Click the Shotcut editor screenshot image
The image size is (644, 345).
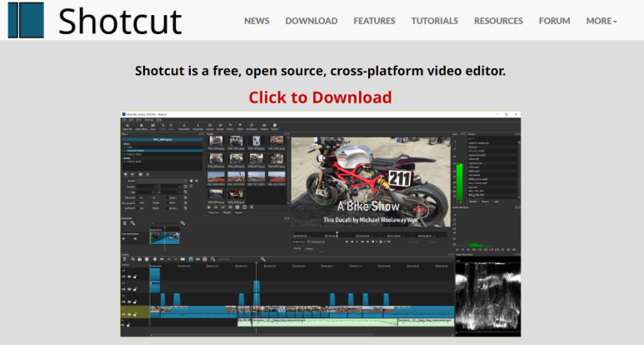tap(321, 224)
